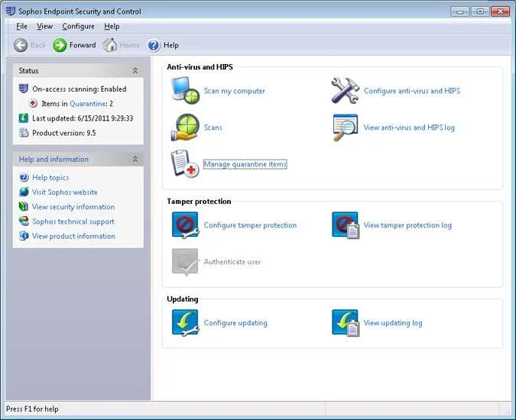Open Configure anti-virus and HIPS link
This screenshot has width=516, height=420.
pyautogui.click(x=412, y=91)
